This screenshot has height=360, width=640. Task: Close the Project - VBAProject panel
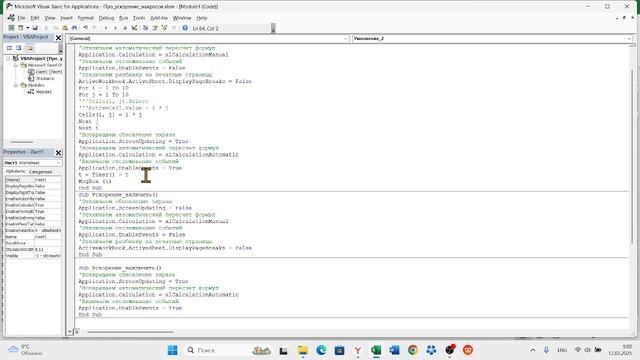[x=58, y=38]
